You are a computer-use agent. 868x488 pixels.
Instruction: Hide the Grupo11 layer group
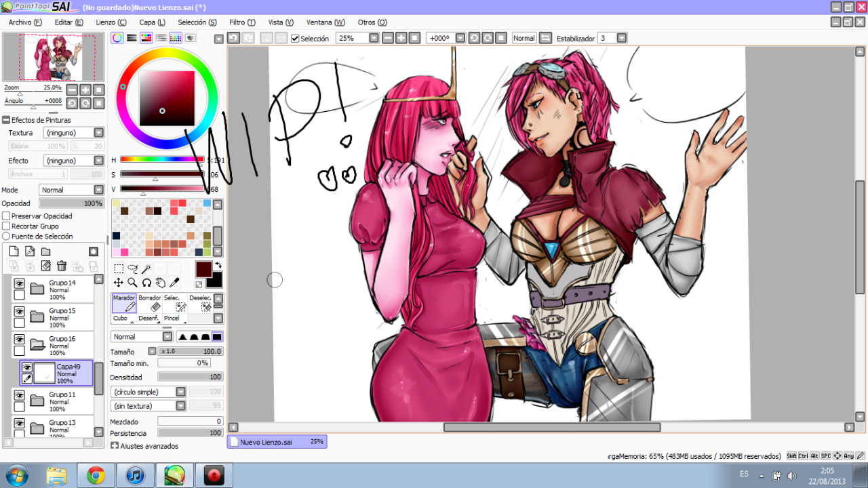coord(19,396)
